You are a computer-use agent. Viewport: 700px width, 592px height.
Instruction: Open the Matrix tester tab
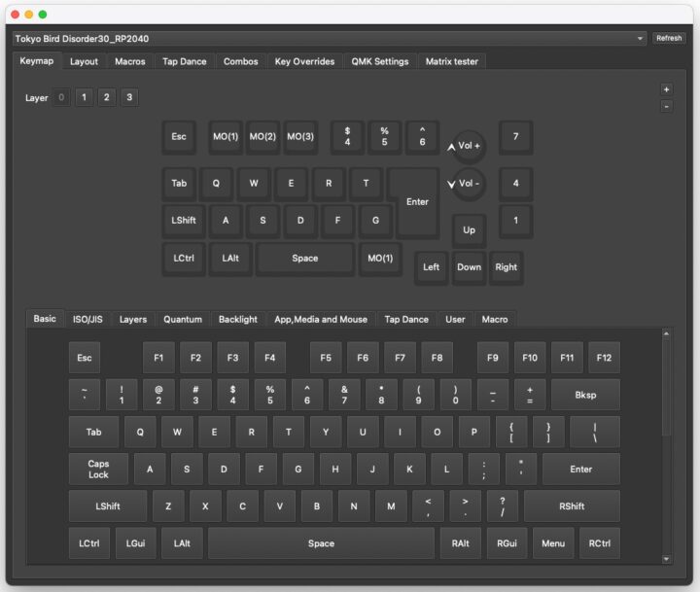point(451,61)
